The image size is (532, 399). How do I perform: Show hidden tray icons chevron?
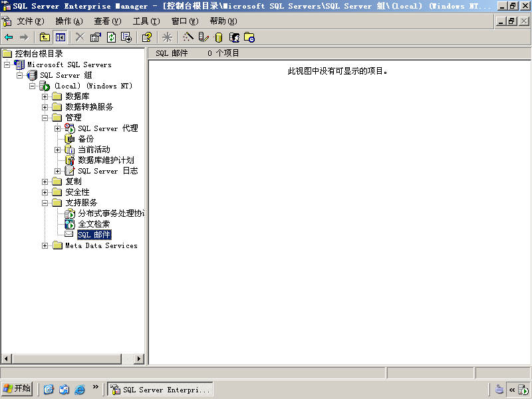click(x=511, y=390)
